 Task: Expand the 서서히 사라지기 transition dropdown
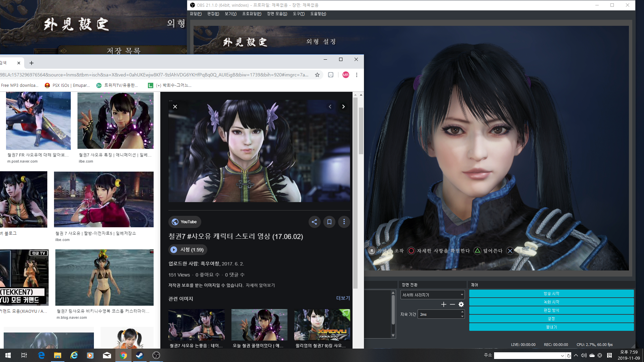pyautogui.click(x=462, y=295)
